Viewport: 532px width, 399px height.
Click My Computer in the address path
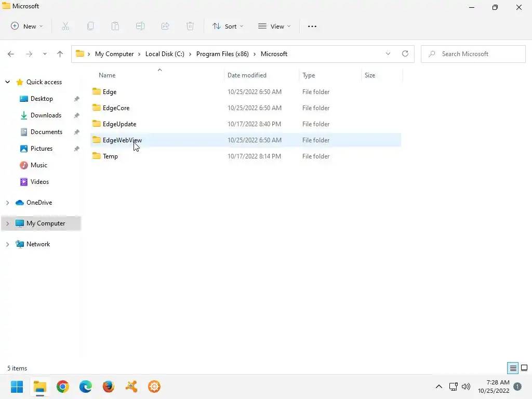coord(114,54)
